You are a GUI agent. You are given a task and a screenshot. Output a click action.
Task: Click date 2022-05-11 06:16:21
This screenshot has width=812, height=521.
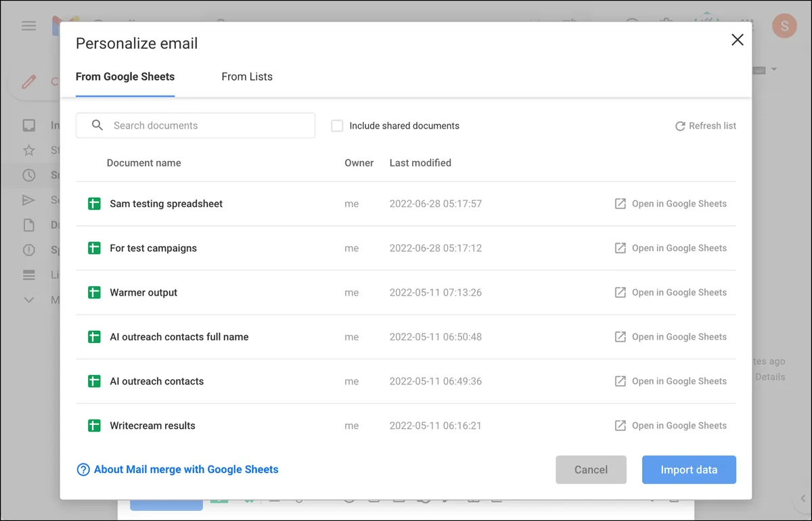pos(436,426)
